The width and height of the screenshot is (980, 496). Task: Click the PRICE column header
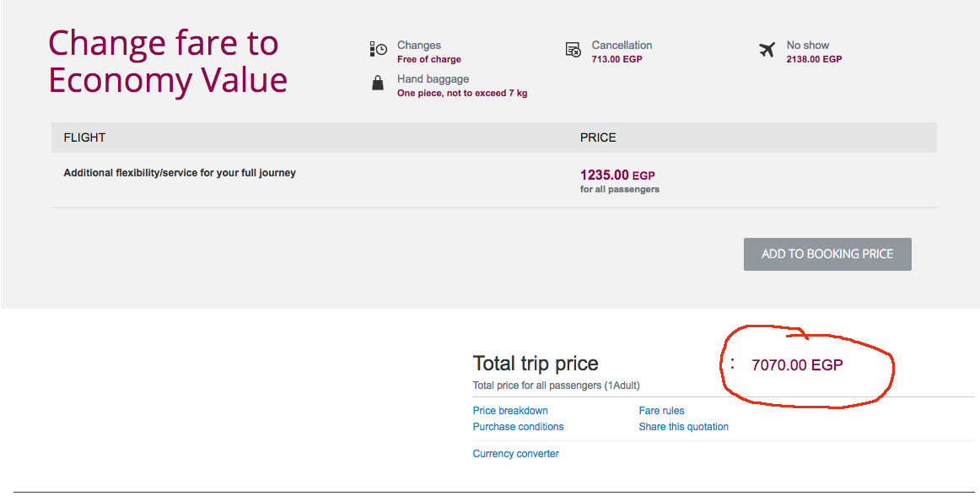tap(598, 137)
